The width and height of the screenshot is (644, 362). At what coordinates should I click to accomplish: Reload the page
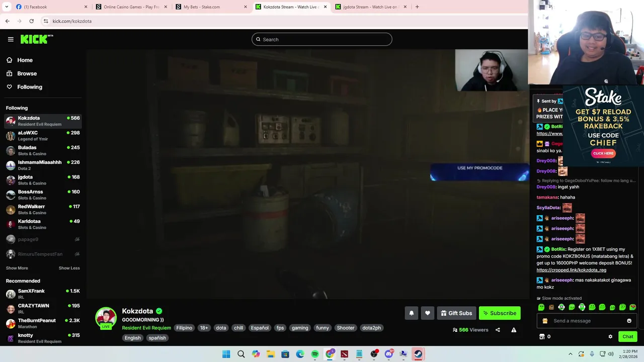click(x=31, y=21)
